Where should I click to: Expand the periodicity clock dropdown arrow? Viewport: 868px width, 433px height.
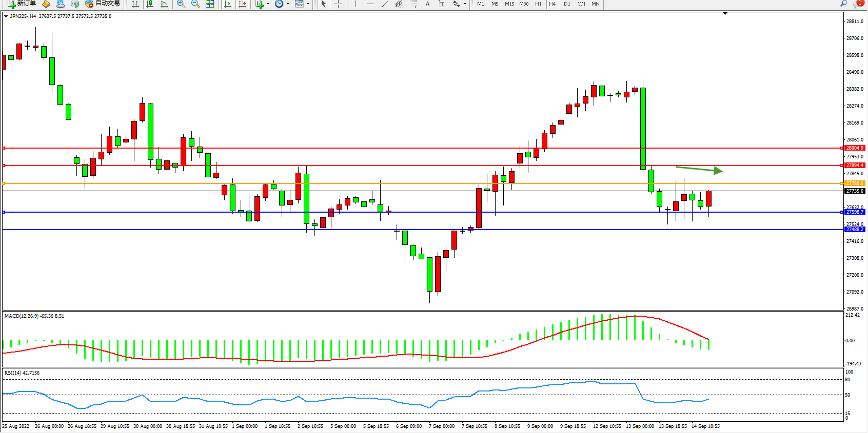click(x=288, y=4)
